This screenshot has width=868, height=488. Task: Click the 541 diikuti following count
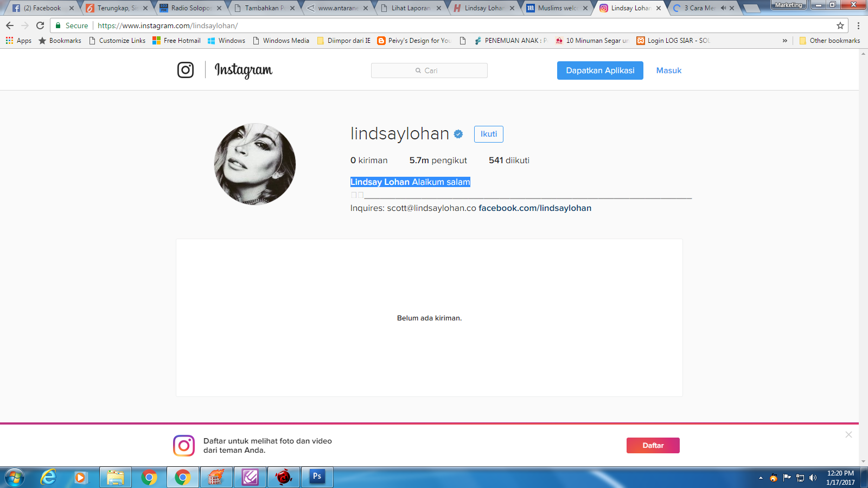(x=509, y=160)
